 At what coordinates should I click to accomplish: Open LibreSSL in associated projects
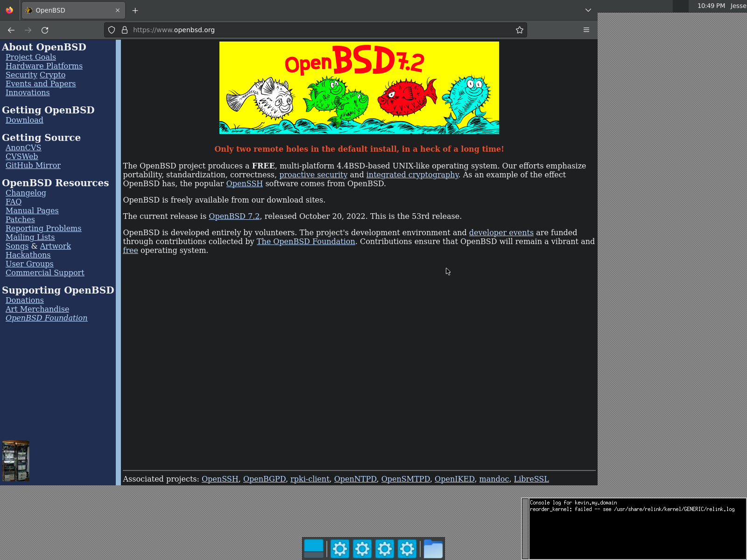click(531, 479)
